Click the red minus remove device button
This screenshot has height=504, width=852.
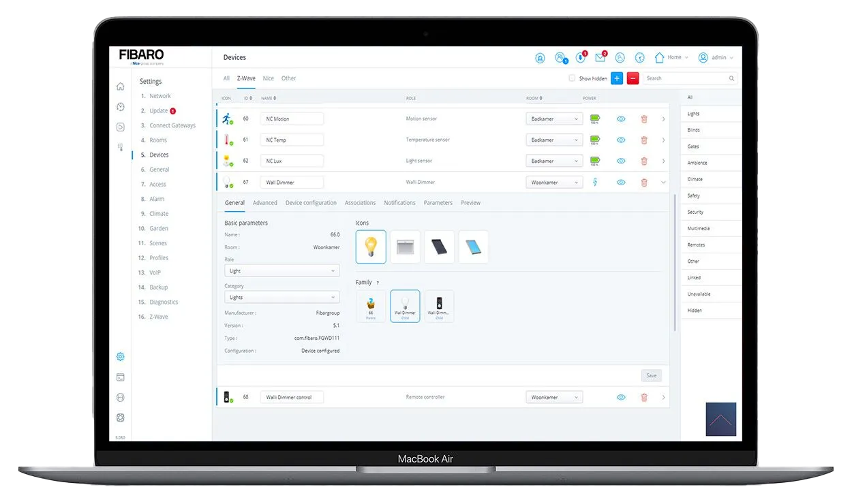point(633,78)
